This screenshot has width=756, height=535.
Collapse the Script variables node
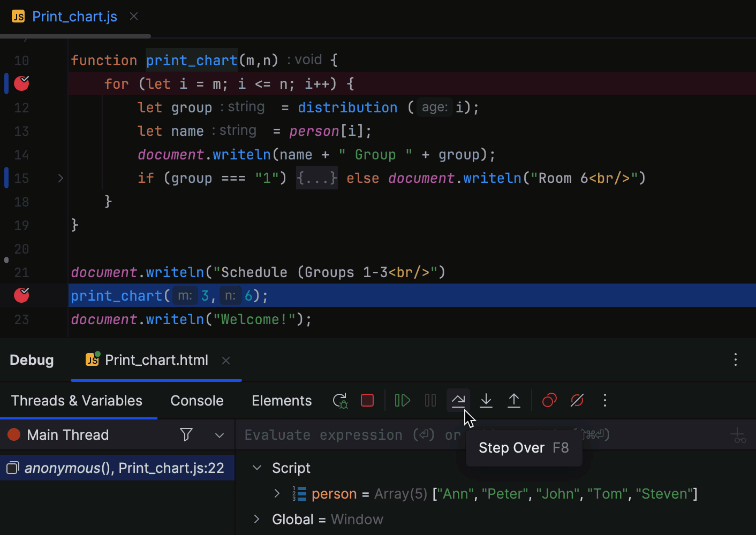(x=257, y=468)
